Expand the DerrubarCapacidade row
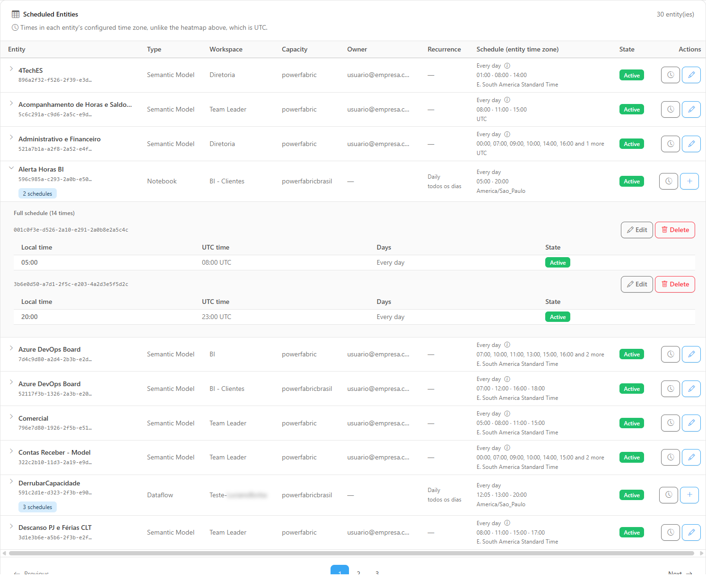Viewport: 706px width, 588px height. [x=11, y=482]
